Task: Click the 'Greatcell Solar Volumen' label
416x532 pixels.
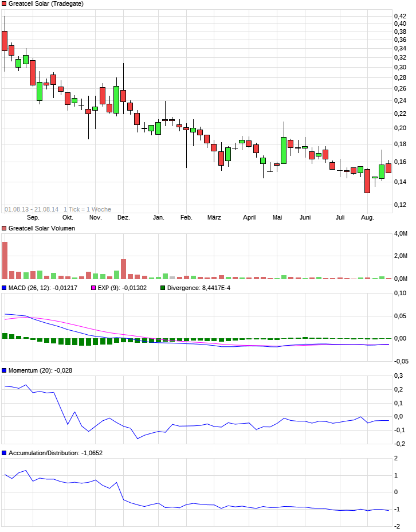Action: [x=42, y=228]
